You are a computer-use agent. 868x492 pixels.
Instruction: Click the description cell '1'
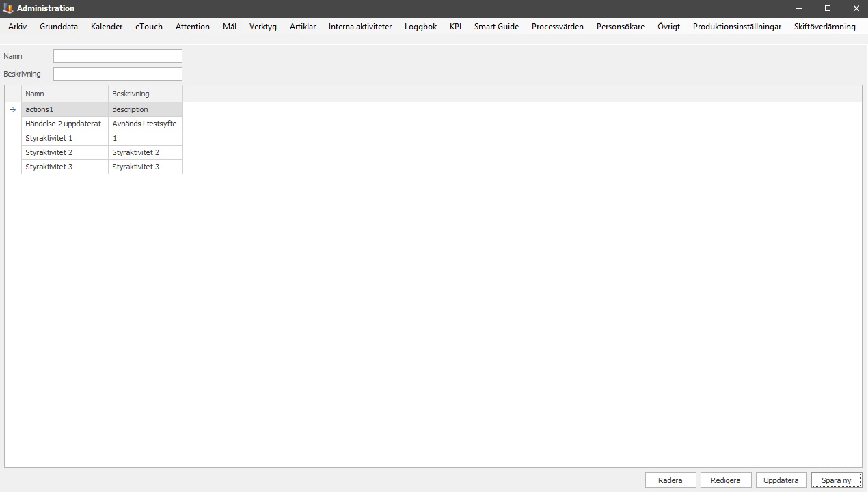(146, 138)
